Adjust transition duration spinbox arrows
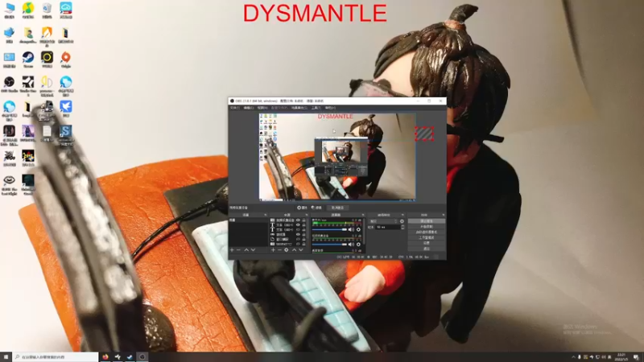The height and width of the screenshot is (362, 644). coord(402,227)
